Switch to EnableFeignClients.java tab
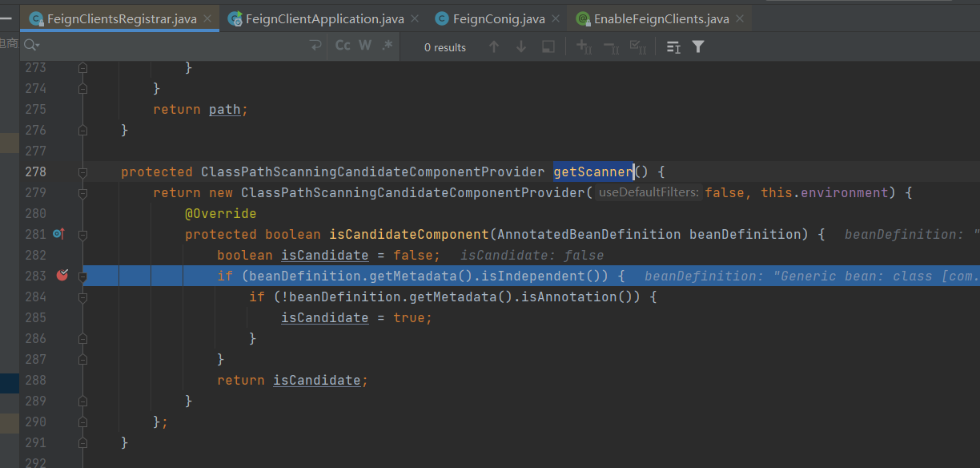Screen dimensions: 980x468 (661, 18)
